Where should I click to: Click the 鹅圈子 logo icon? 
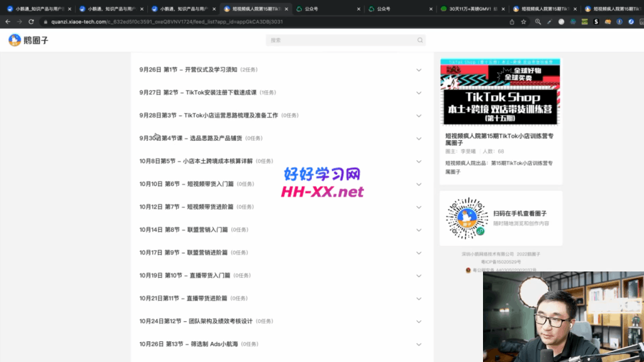(x=15, y=40)
